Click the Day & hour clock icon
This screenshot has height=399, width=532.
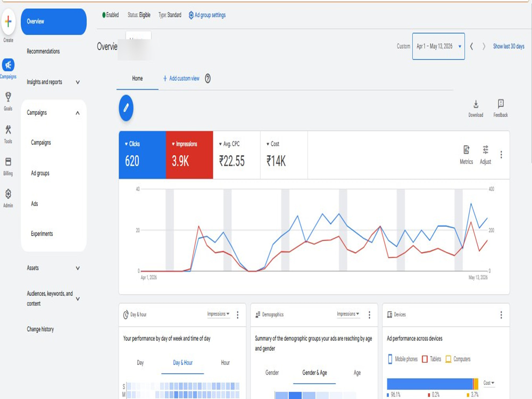pyautogui.click(x=126, y=314)
